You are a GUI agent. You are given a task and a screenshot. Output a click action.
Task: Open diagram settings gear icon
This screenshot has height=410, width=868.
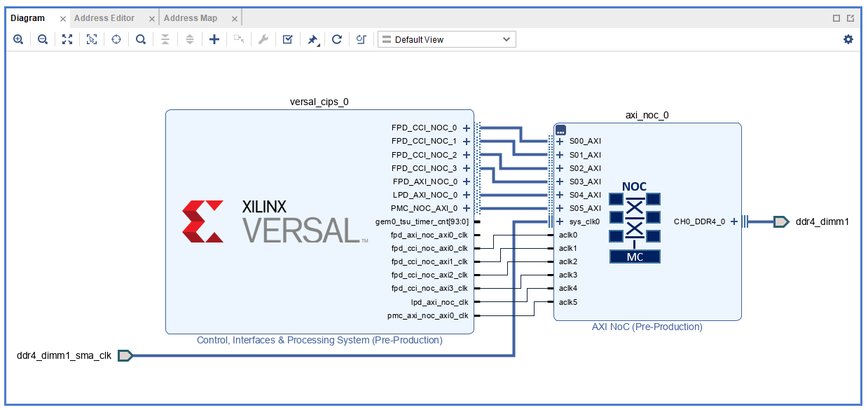click(848, 39)
